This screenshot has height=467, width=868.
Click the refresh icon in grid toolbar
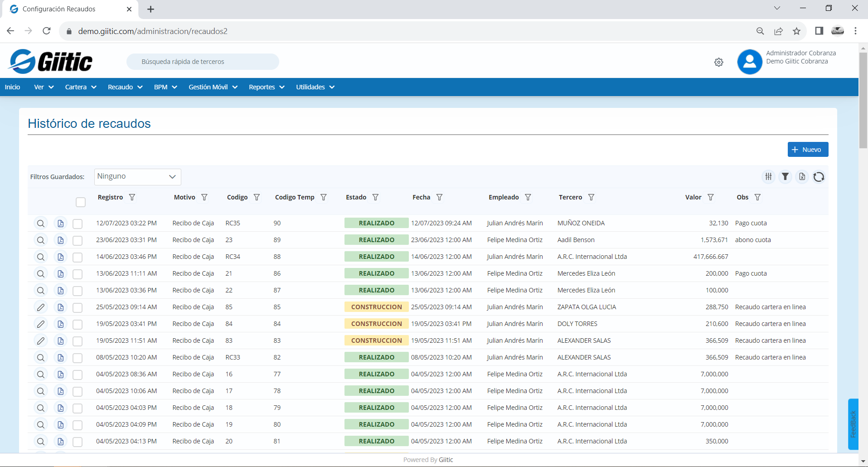tap(819, 177)
